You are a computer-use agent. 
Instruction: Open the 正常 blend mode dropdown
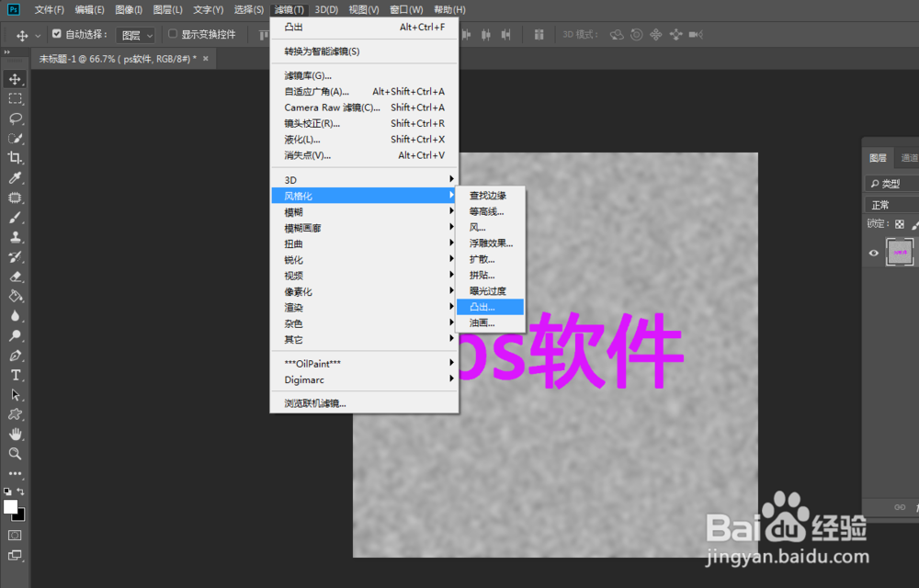892,204
